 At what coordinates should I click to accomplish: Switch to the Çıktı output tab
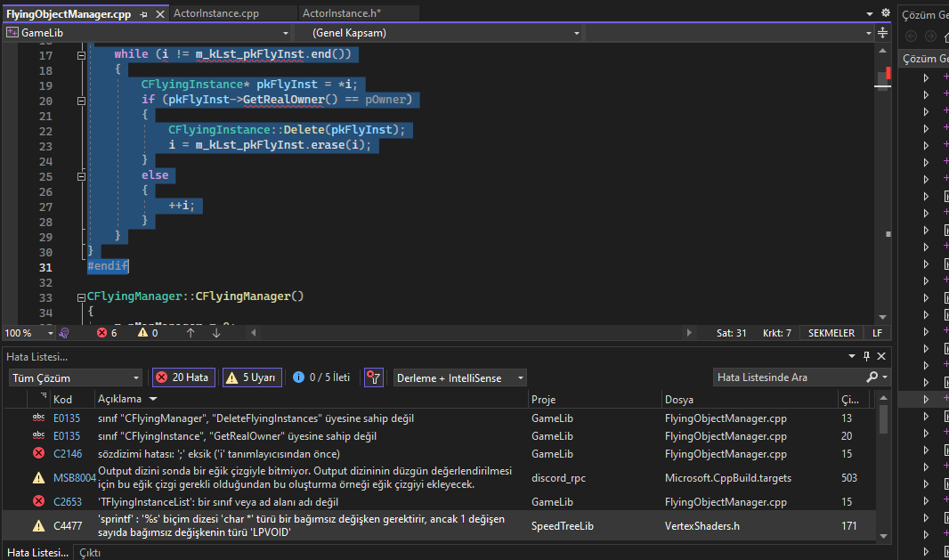click(x=90, y=553)
